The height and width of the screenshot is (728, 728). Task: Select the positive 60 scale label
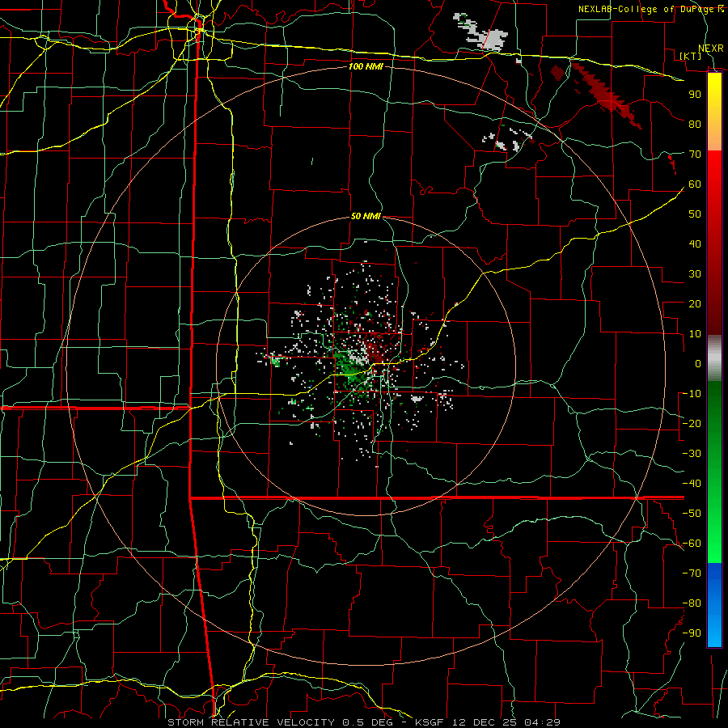[x=695, y=184]
